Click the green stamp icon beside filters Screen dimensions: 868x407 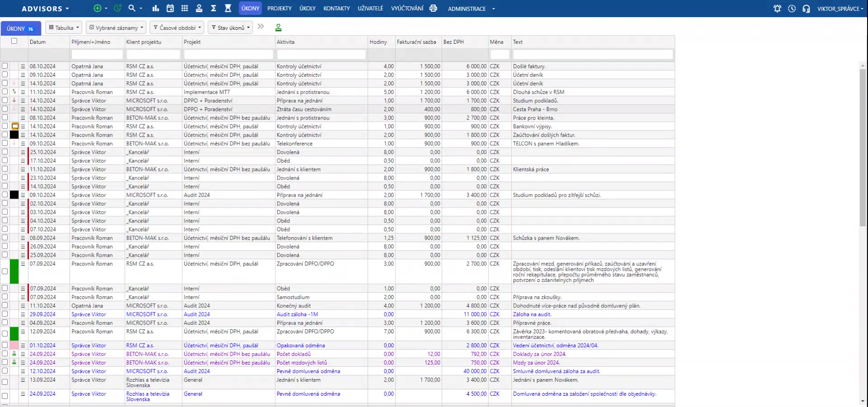[x=278, y=28]
